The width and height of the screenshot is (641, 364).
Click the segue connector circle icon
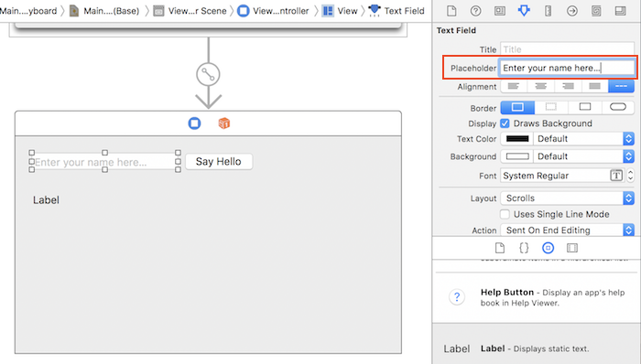pyautogui.click(x=208, y=74)
